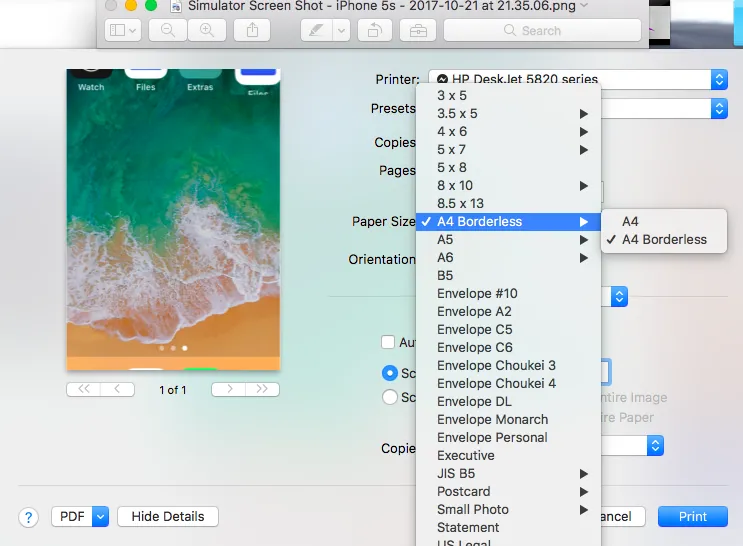This screenshot has height=546, width=743.
Task: Click the toolbar Search field
Action: (x=543, y=31)
